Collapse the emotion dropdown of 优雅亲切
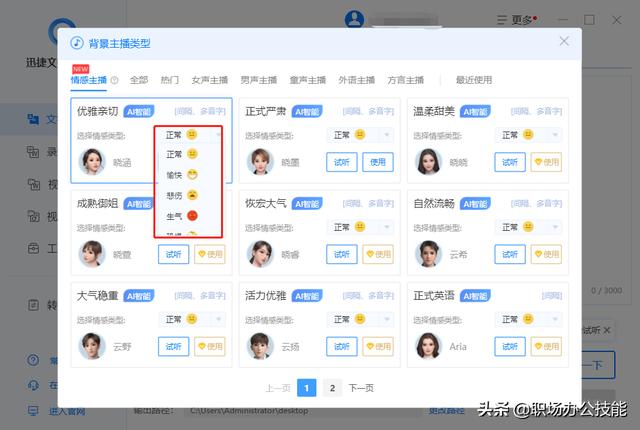This screenshot has width=640, height=430. click(191, 135)
